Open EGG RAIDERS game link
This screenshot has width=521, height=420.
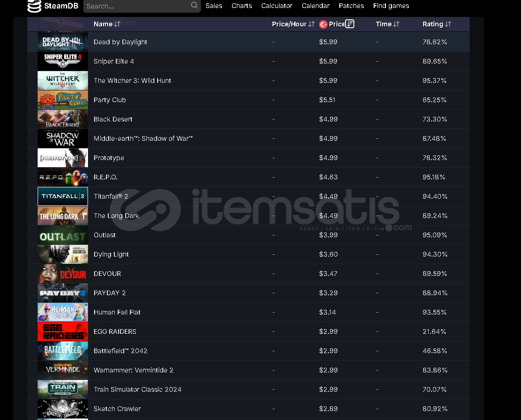click(115, 331)
